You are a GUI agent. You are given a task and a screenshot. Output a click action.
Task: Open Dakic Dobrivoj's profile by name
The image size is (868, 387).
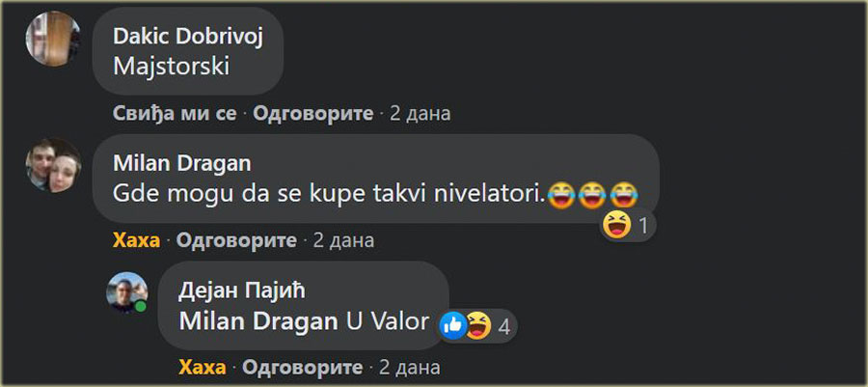(188, 36)
